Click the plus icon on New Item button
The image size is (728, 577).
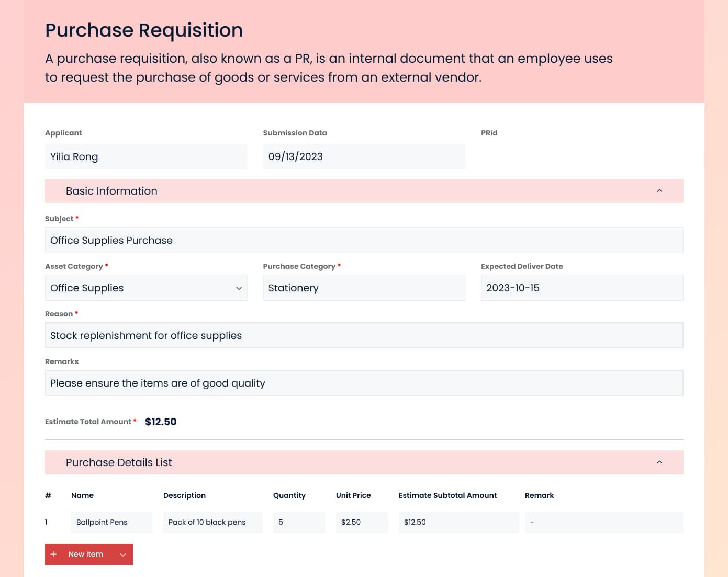coord(53,554)
